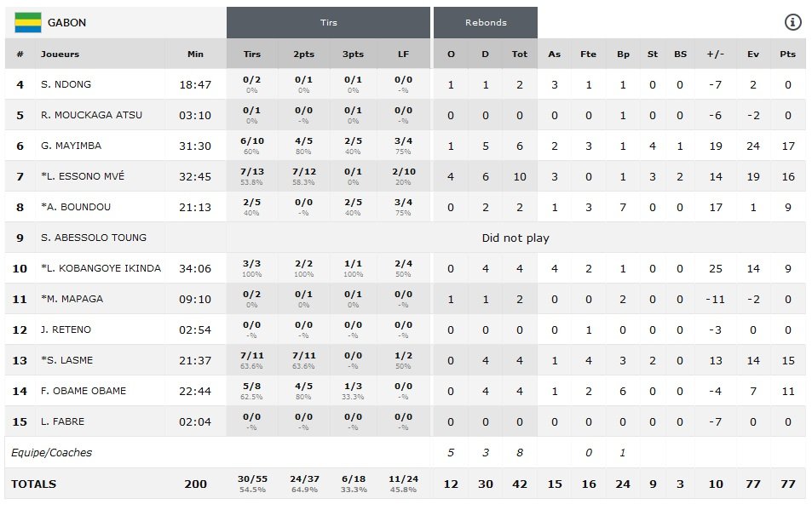Image resolution: width=812 pixels, height=510 pixels.
Task: Click the info icon in top right
Action: pos(792,23)
